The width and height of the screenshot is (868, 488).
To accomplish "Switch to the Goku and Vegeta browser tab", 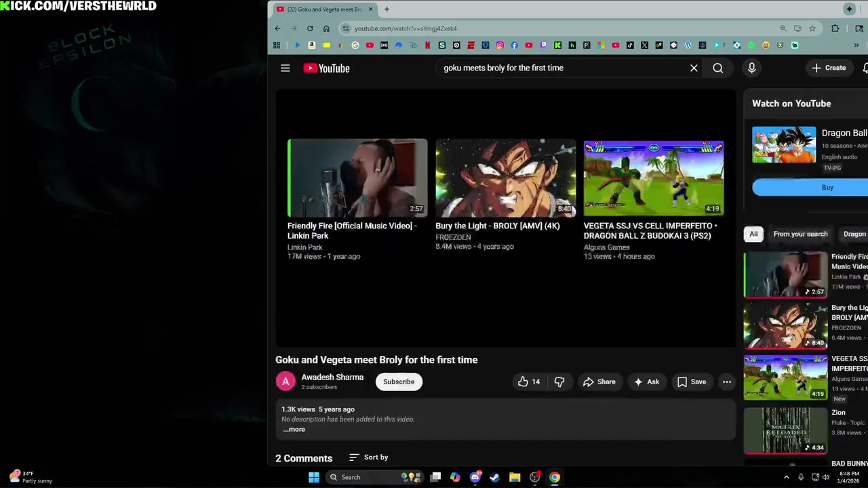I will (x=324, y=9).
